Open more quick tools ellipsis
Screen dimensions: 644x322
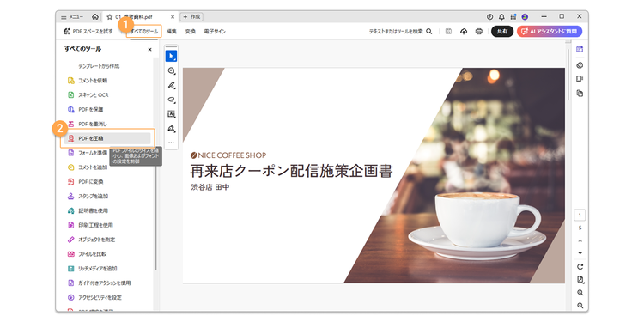pos(171,143)
